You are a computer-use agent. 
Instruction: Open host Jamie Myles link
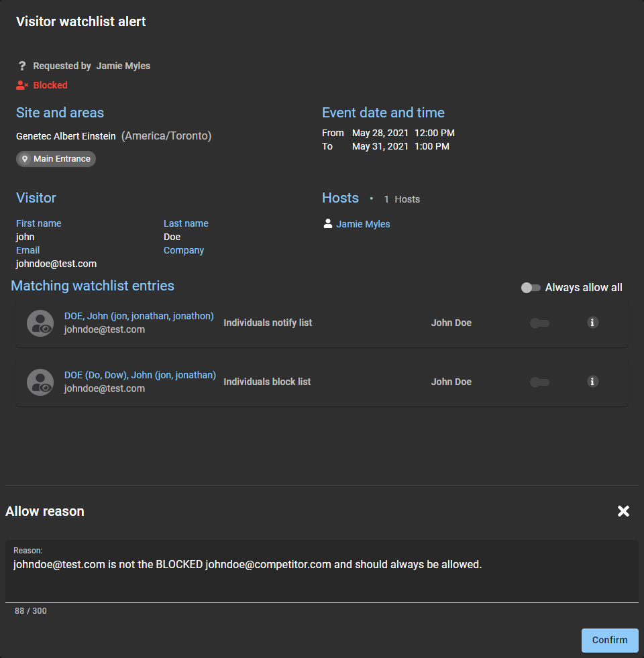(x=363, y=224)
